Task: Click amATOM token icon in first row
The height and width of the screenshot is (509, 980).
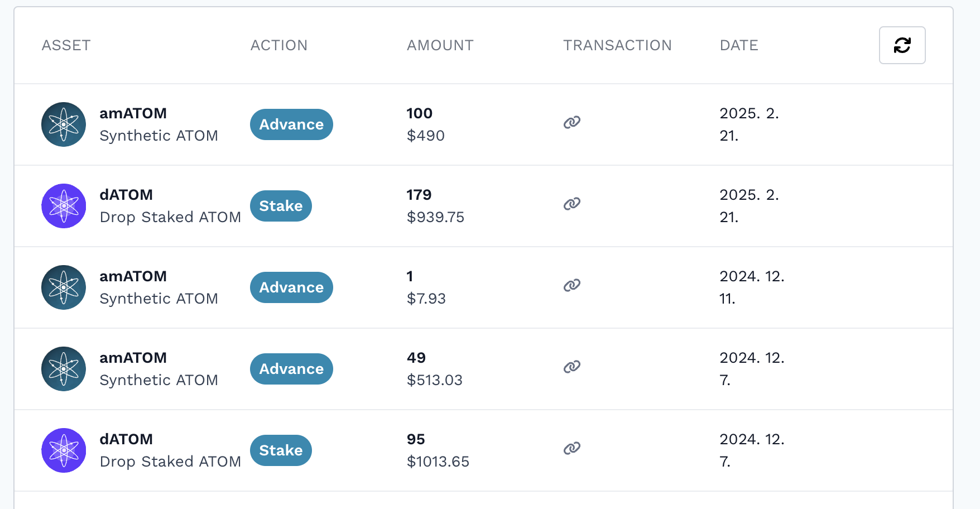Action: coord(64,124)
